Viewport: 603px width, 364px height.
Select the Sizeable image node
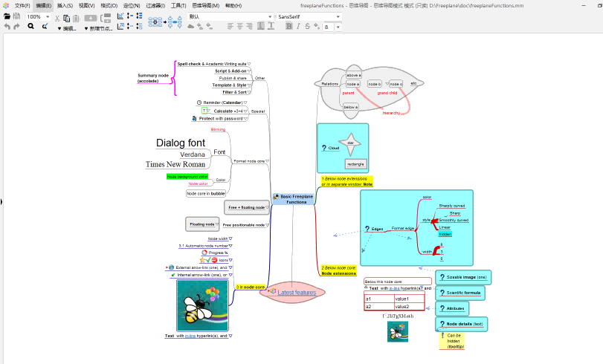pos(463,277)
